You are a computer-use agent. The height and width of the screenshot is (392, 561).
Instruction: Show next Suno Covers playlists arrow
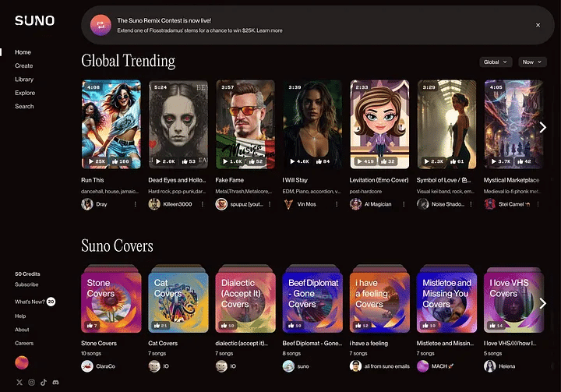(x=543, y=303)
